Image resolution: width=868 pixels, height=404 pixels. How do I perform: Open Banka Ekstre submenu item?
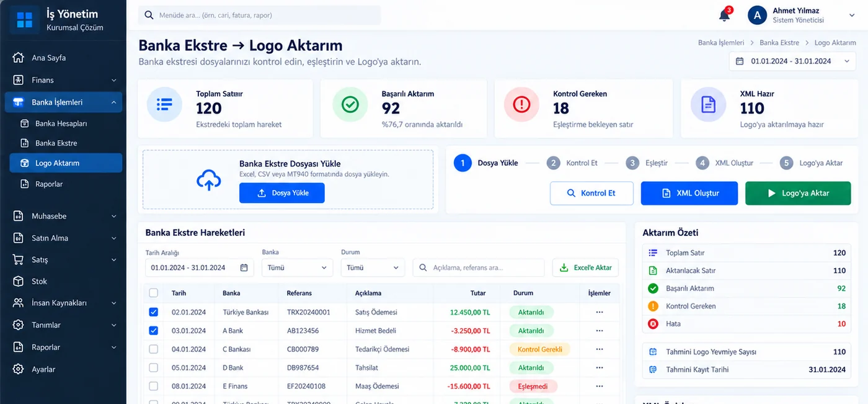[66, 143]
